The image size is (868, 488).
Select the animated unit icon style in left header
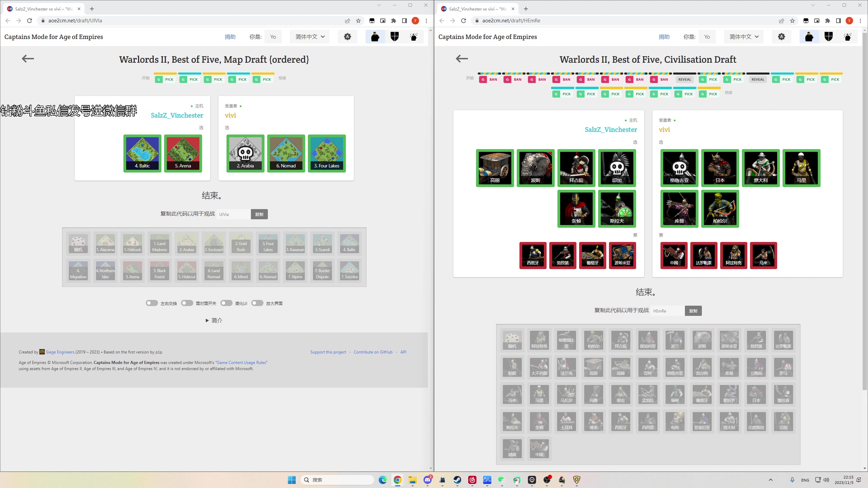click(x=414, y=37)
